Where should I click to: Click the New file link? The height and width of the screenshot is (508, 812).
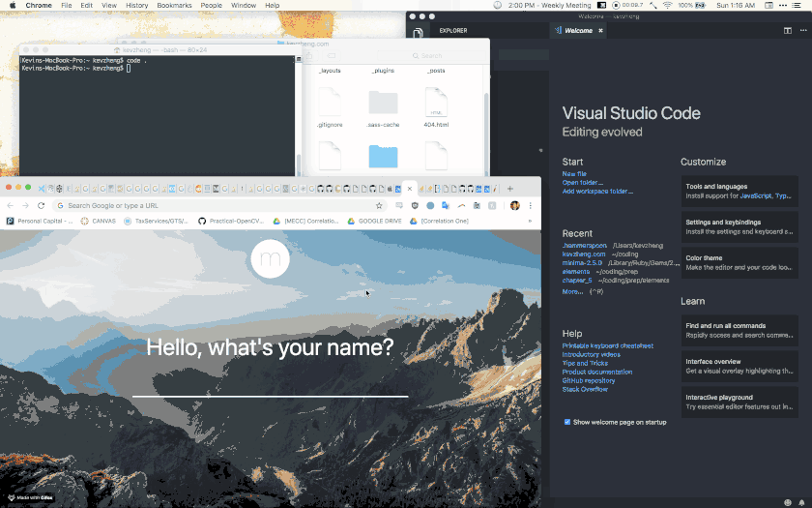[574, 174]
